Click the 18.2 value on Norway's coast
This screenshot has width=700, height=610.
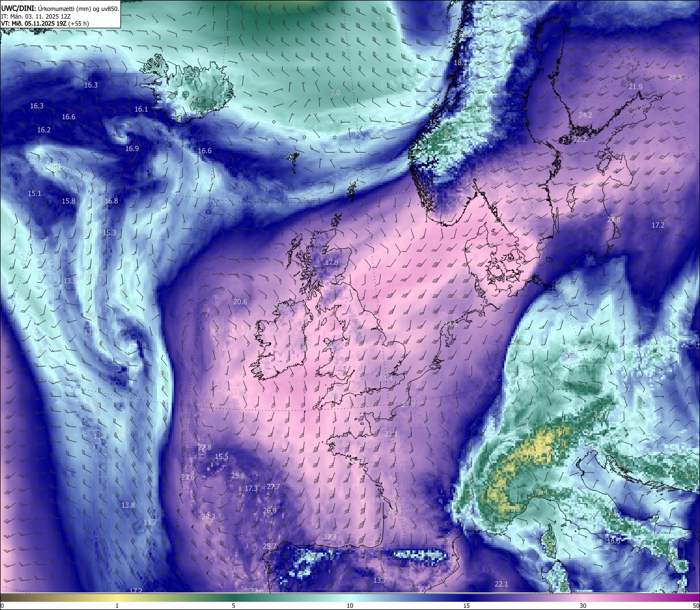pos(460,62)
